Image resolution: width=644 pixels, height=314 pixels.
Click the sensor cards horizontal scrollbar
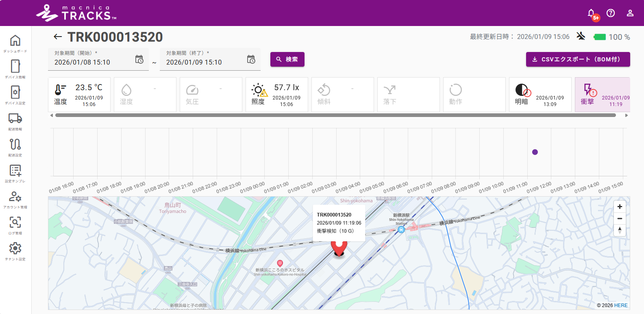335,115
